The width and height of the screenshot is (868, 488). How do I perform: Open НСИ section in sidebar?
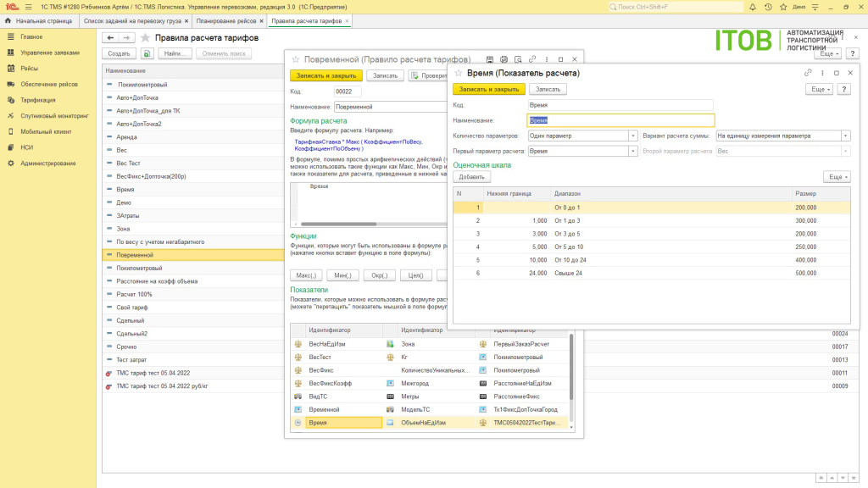tap(26, 147)
